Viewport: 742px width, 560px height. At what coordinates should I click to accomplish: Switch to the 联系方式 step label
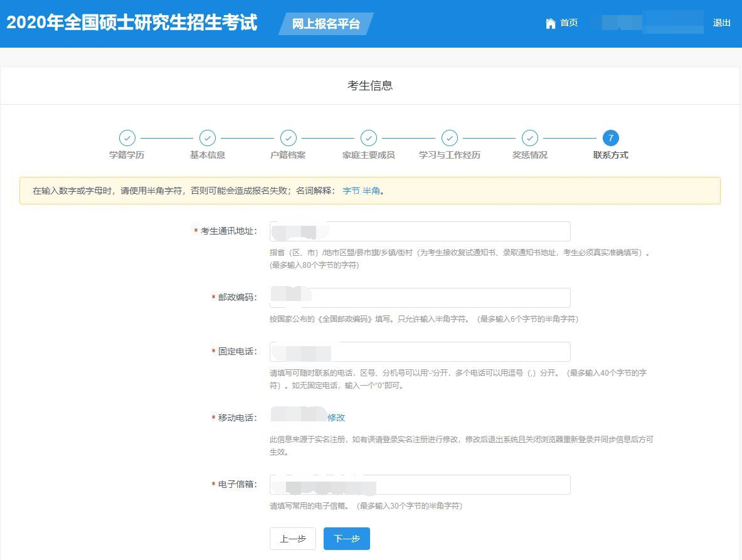coord(610,154)
